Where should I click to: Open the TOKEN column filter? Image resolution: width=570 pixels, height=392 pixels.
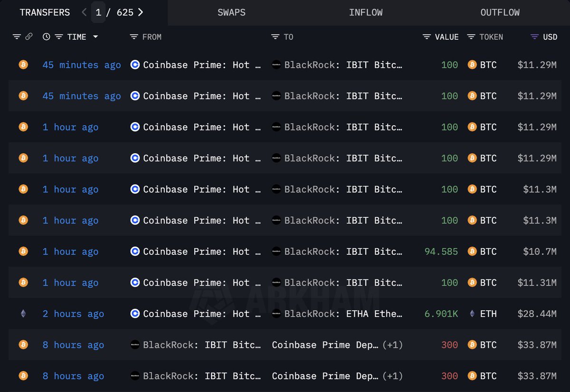[471, 37]
